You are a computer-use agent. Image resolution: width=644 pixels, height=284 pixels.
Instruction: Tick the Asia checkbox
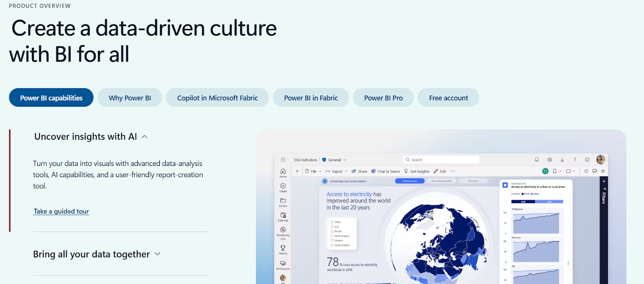pos(332,226)
